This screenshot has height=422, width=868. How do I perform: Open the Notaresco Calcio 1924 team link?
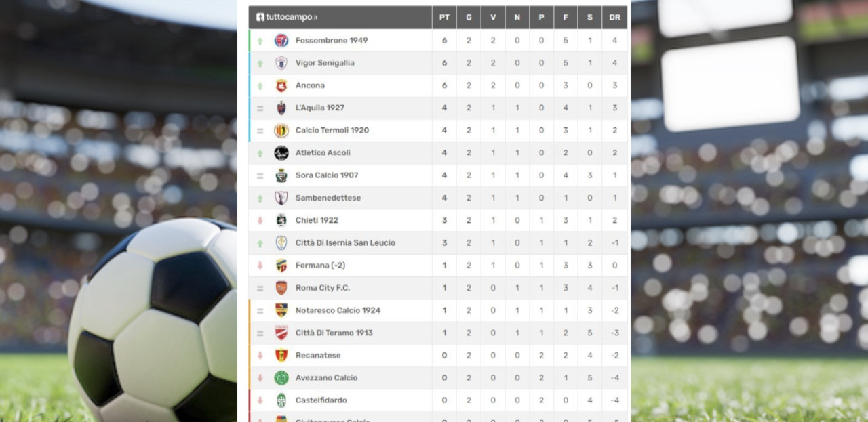click(x=338, y=310)
